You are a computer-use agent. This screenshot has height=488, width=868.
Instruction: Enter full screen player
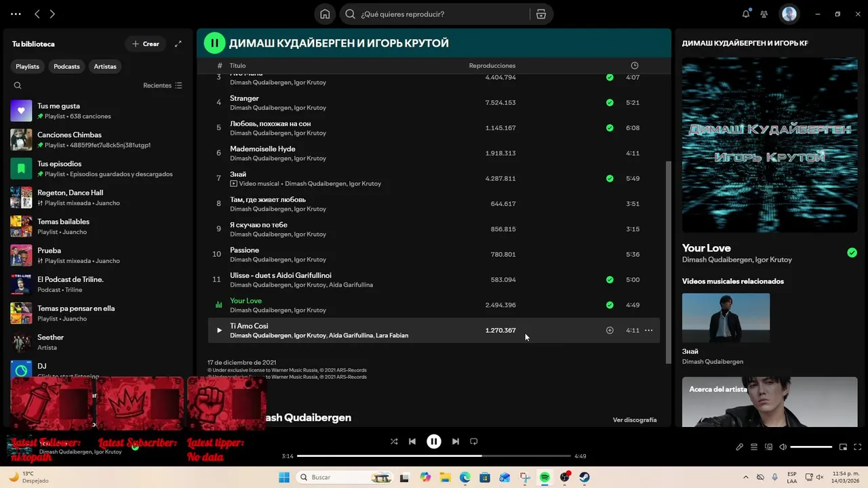tap(857, 447)
